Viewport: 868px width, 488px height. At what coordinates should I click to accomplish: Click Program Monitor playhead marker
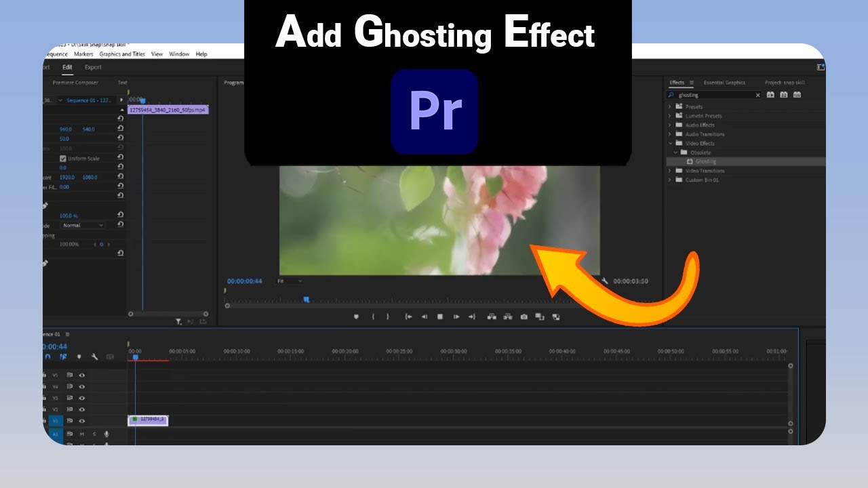[307, 299]
